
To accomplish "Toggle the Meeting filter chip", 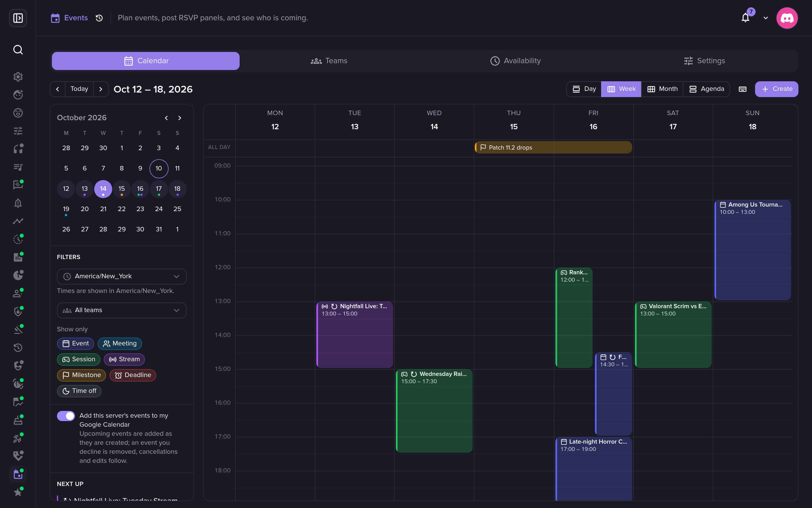I will point(120,343).
